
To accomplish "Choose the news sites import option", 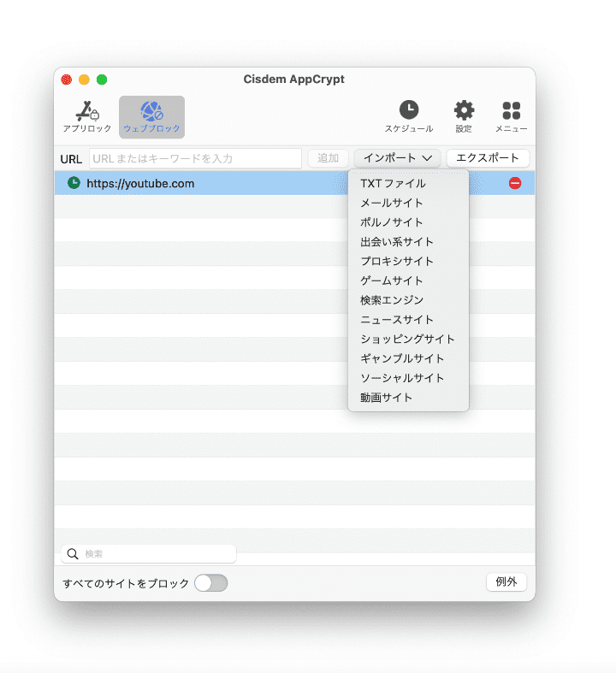I will pos(397,320).
